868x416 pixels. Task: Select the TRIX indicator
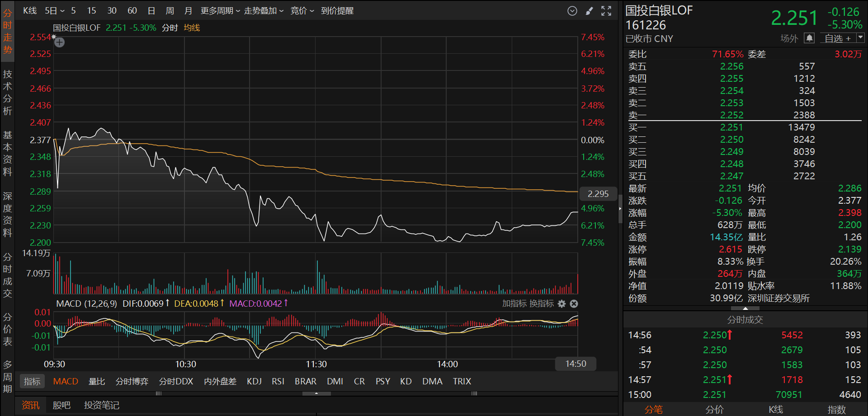(x=462, y=381)
